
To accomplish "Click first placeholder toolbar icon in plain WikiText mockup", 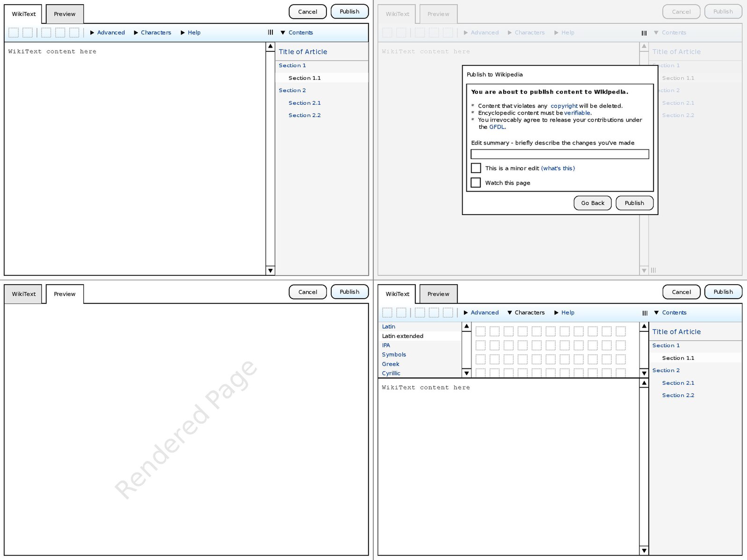I will point(14,32).
